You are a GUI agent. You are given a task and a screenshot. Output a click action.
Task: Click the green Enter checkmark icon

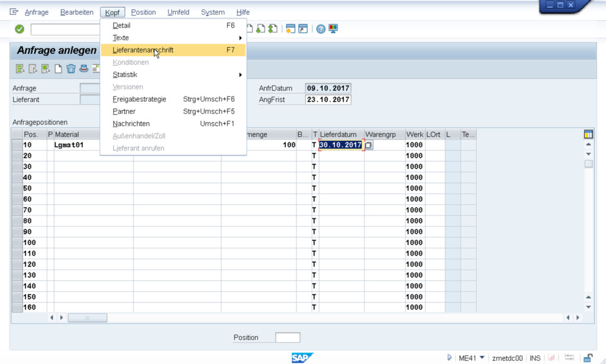(20, 29)
